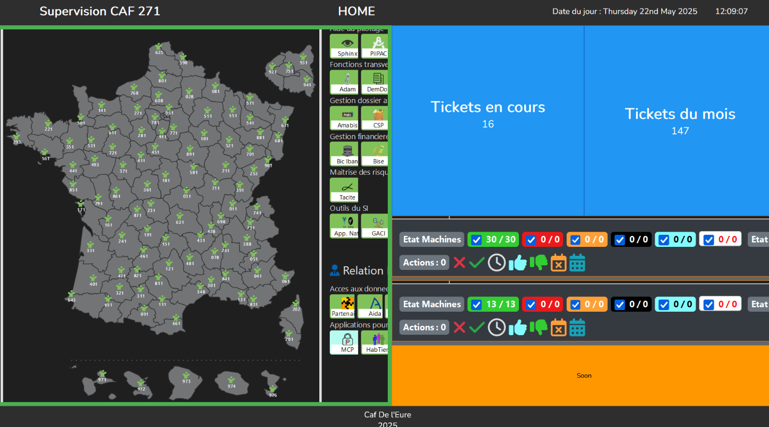Open the HabTiers application icon

click(x=375, y=343)
